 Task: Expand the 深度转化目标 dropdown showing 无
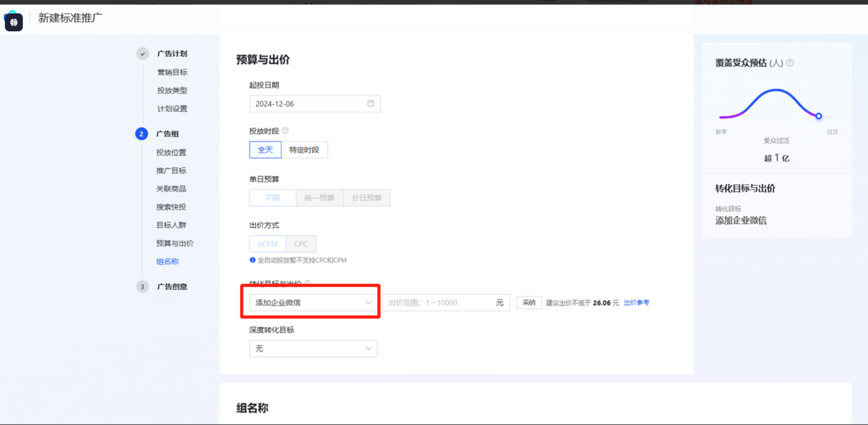[313, 348]
